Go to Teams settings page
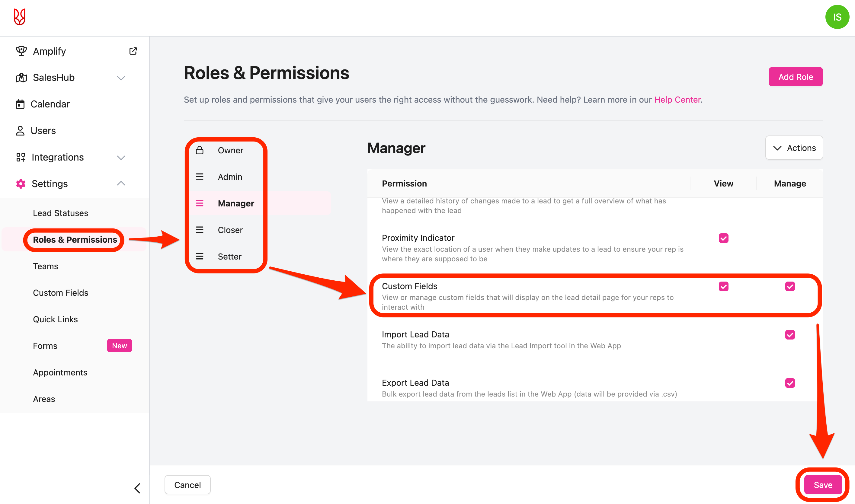 [x=46, y=266]
